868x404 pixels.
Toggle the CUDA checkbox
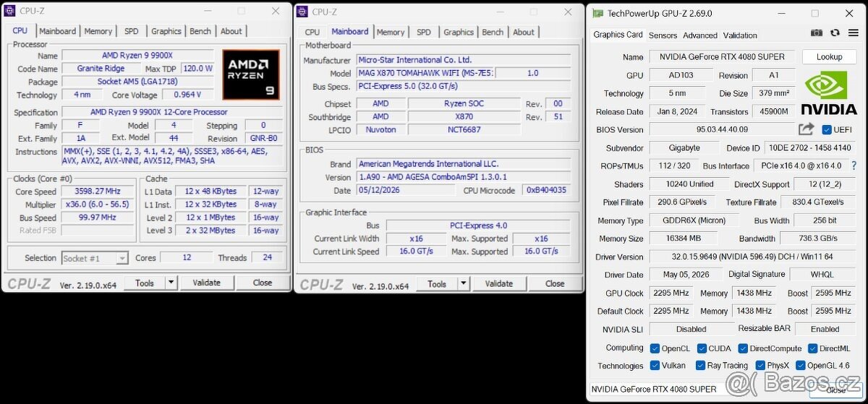pyautogui.click(x=701, y=348)
